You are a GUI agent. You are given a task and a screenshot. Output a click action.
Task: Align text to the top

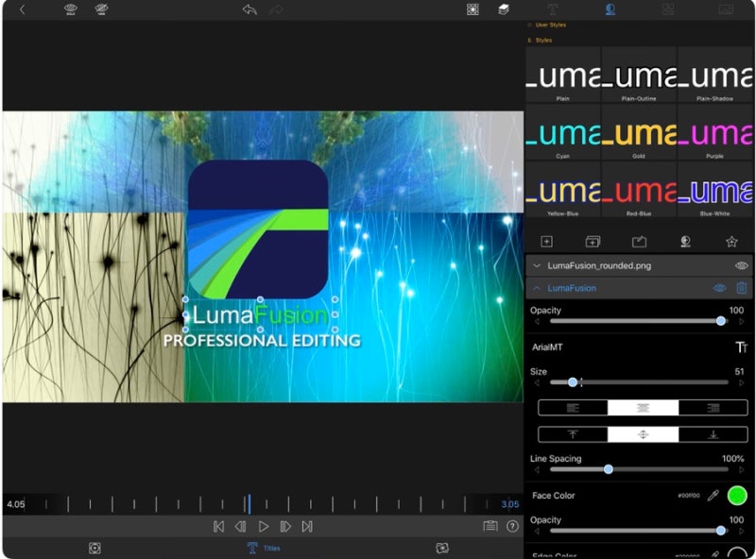coord(573,434)
